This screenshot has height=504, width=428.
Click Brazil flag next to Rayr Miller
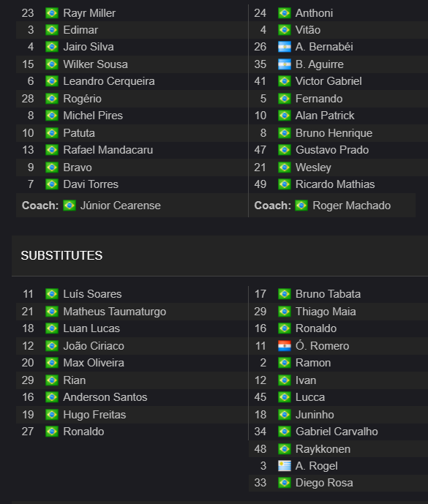(x=52, y=13)
